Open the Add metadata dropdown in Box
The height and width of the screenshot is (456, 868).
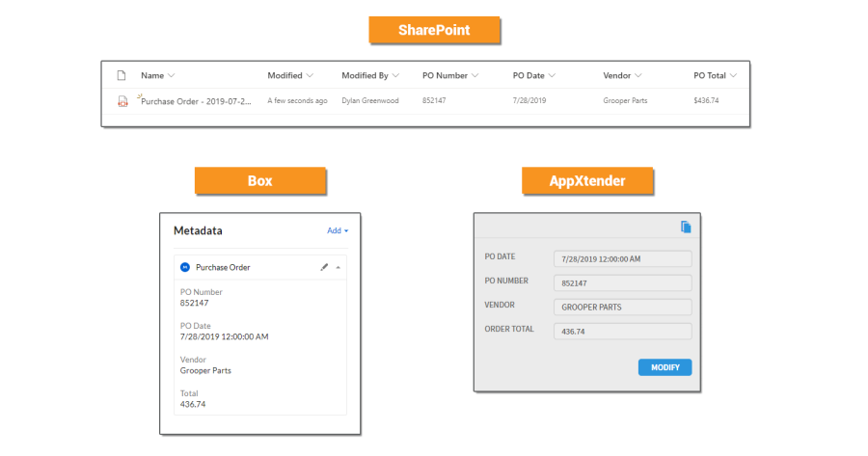(338, 230)
